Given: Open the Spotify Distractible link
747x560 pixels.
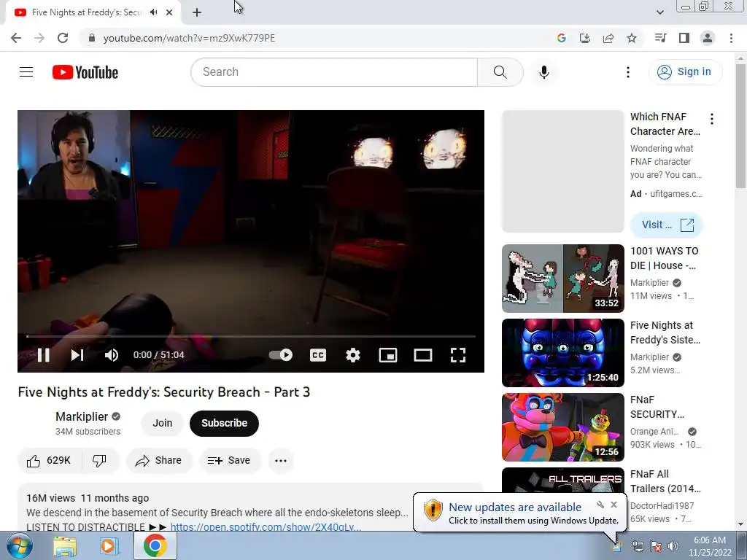Looking at the screenshot, I should coord(266,526).
